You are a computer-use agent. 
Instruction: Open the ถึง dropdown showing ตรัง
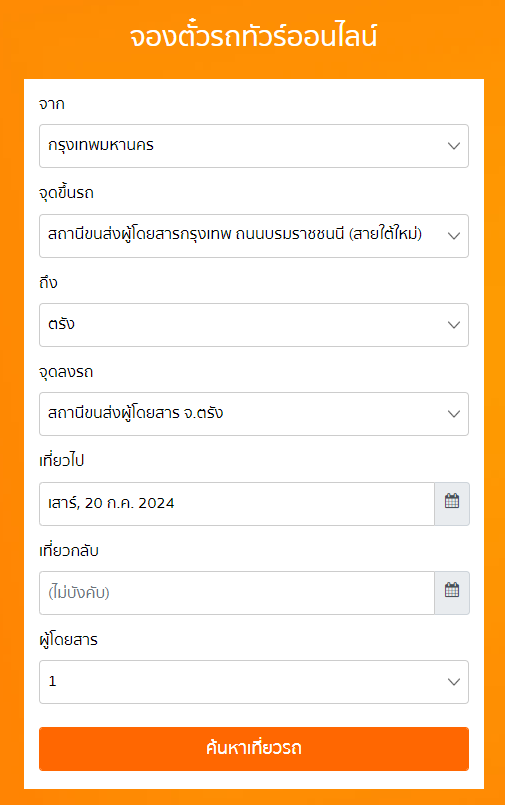(254, 324)
